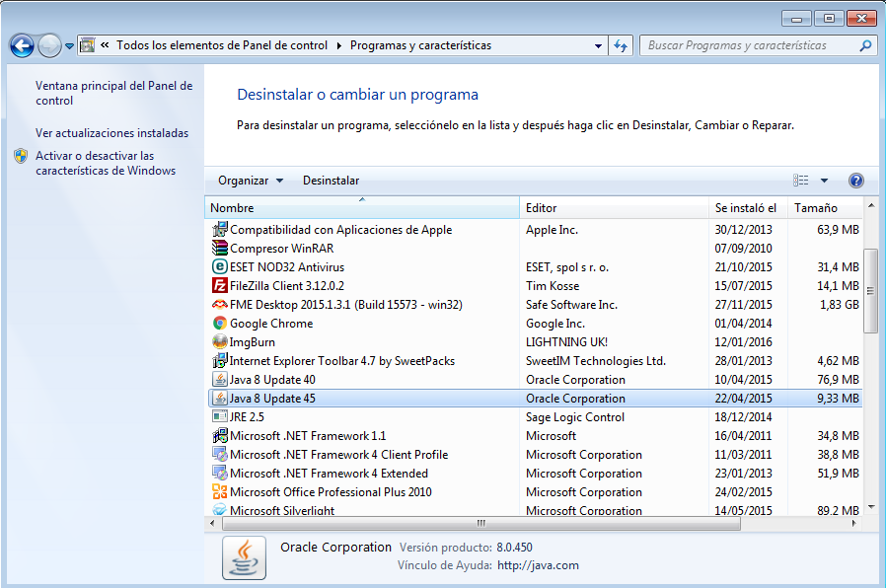Expand the view options dropdown arrow

[824, 181]
